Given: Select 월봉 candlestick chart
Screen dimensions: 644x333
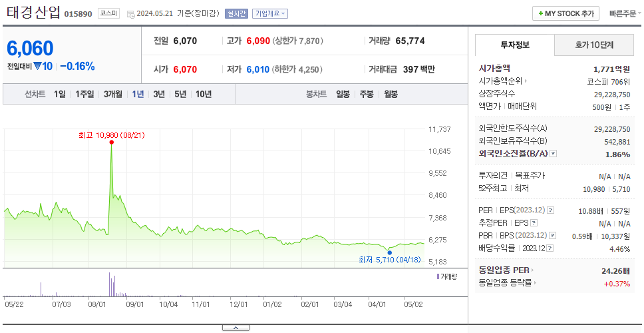Looking at the screenshot, I should pos(391,94).
